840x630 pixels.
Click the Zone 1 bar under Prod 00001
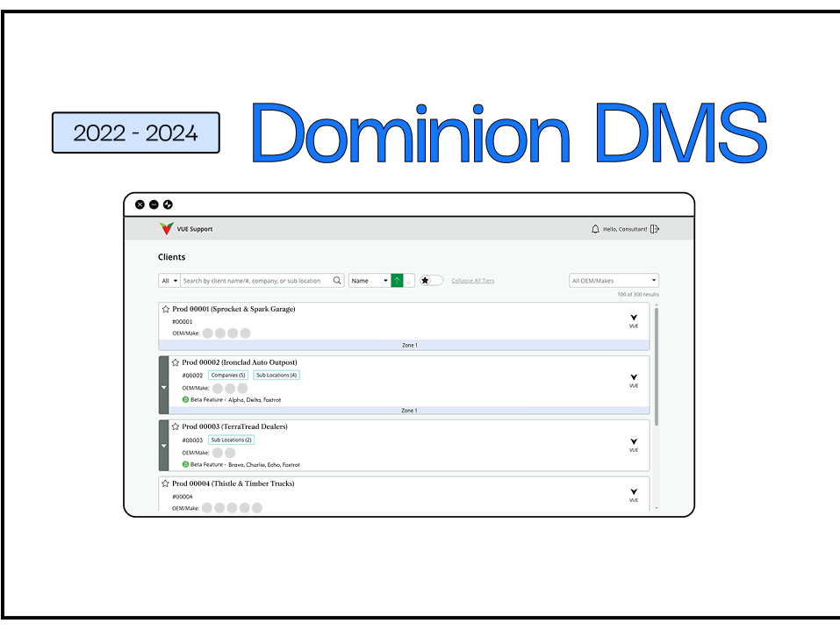(405, 345)
